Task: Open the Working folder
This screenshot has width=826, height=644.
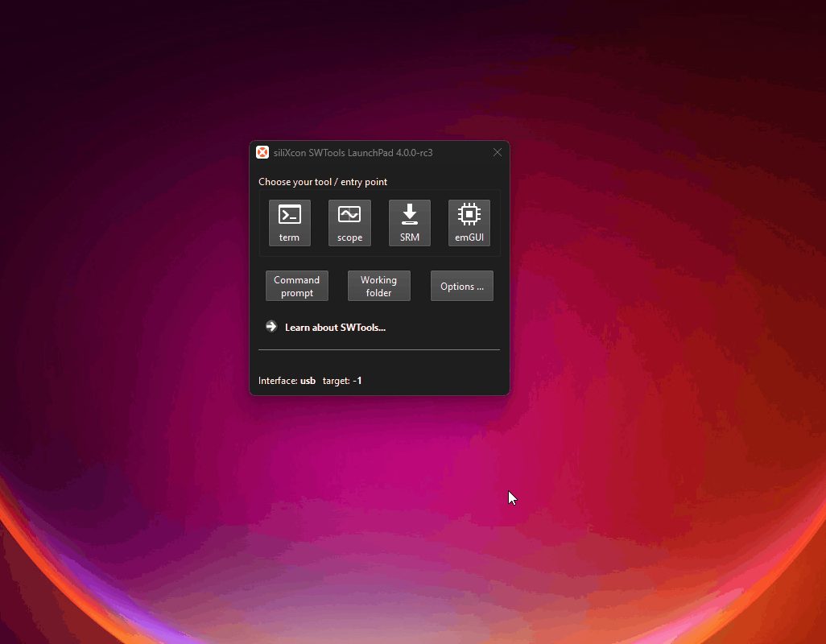Action: [x=378, y=286]
